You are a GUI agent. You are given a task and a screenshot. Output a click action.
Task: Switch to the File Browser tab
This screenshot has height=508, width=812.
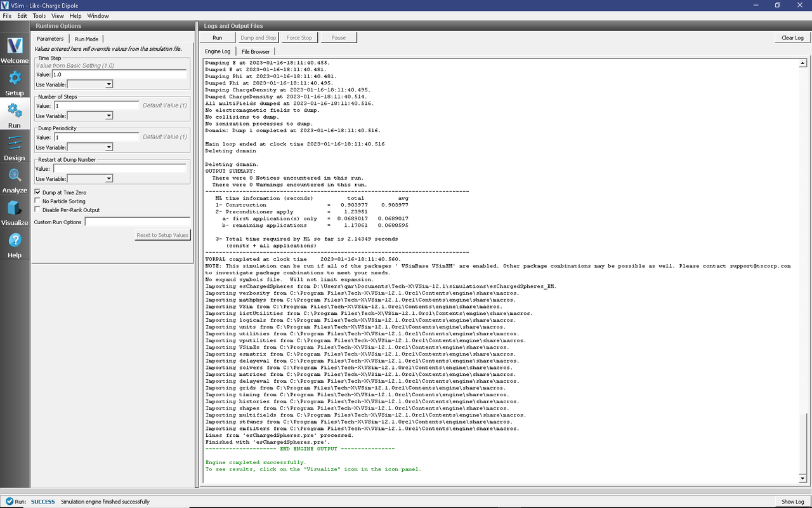255,51
